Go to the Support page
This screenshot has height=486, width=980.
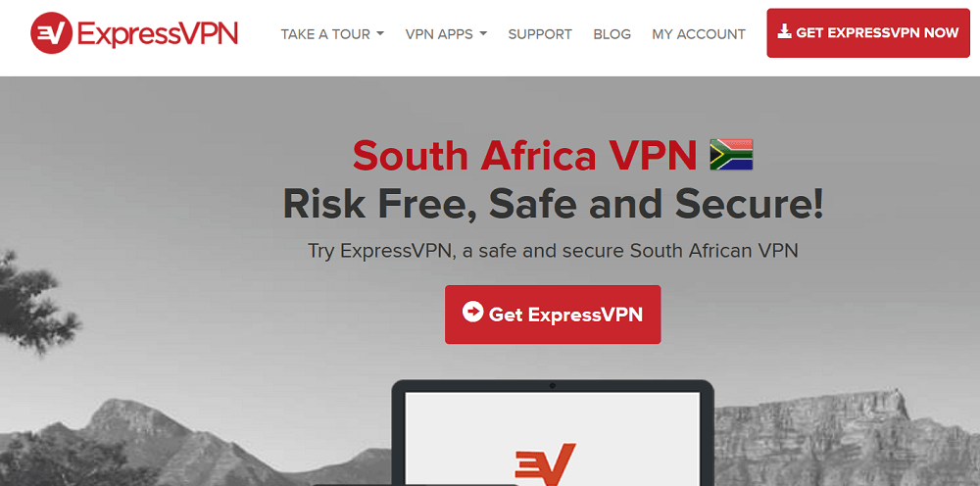click(x=540, y=33)
